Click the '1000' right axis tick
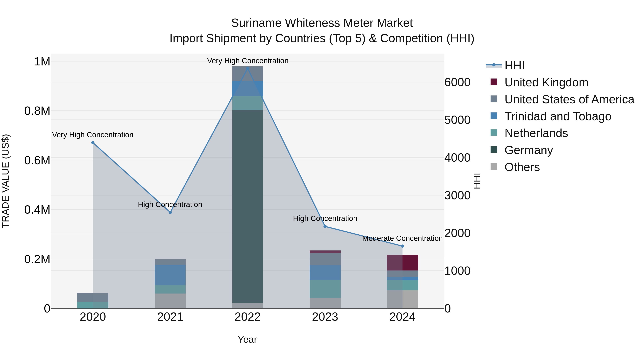Image resolution: width=644 pixels, height=362 pixels. click(x=457, y=271)
